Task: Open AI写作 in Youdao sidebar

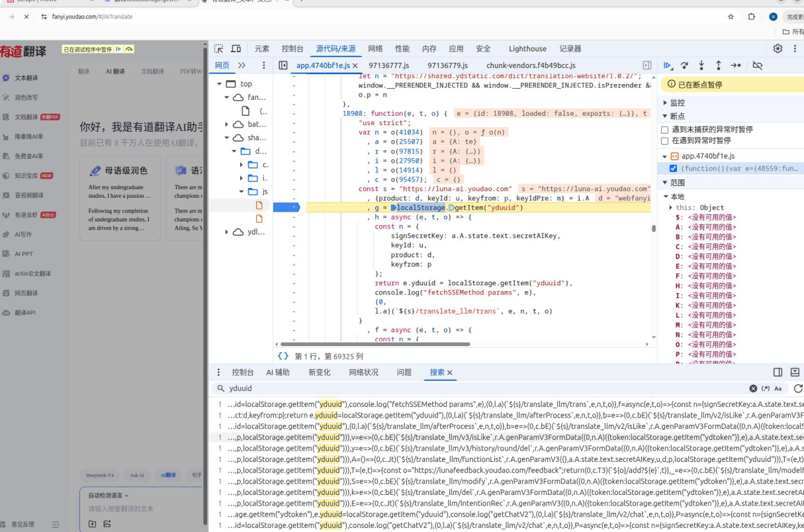Action: 23,234
